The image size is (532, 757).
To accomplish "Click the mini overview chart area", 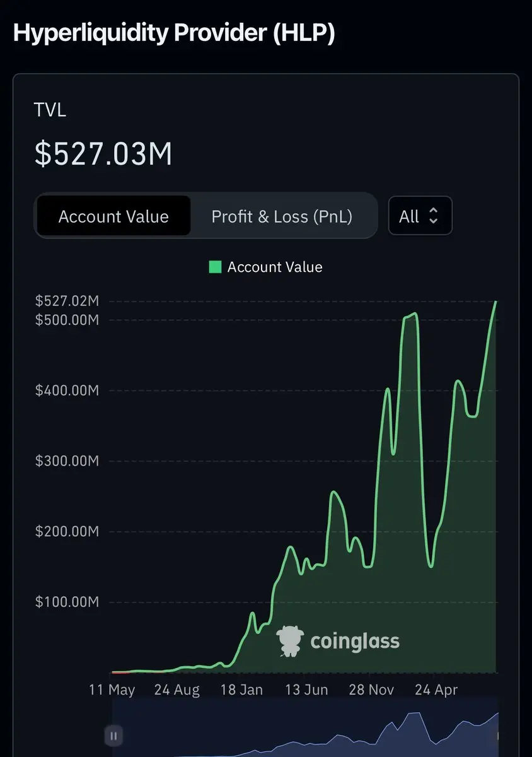I will click(x=303, y=732).
